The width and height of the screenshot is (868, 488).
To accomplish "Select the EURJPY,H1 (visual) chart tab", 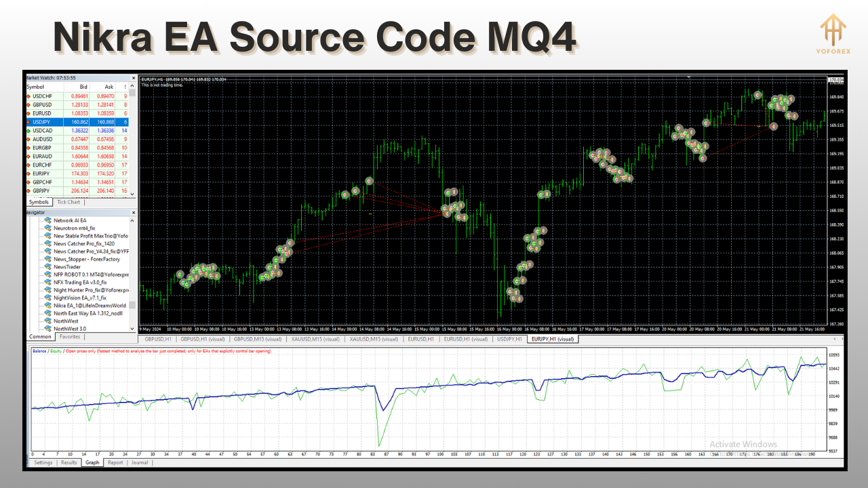I will coord(552,339).
